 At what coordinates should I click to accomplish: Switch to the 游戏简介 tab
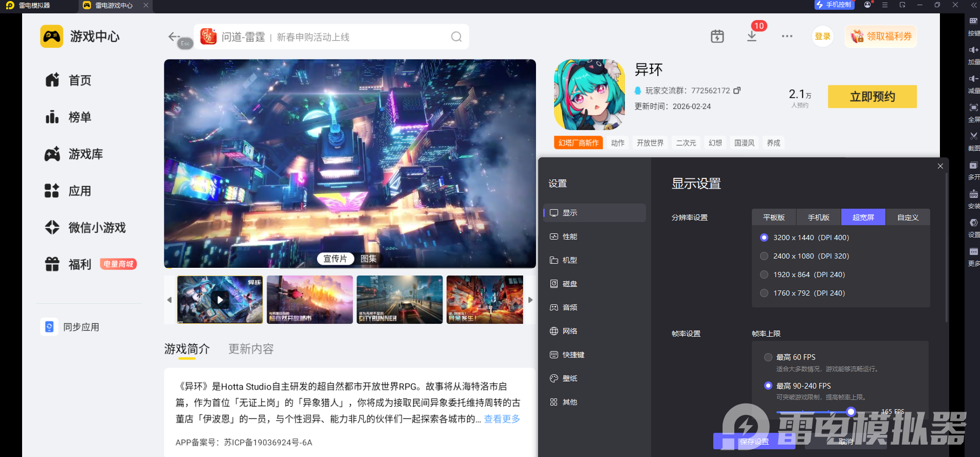(187, 349)
